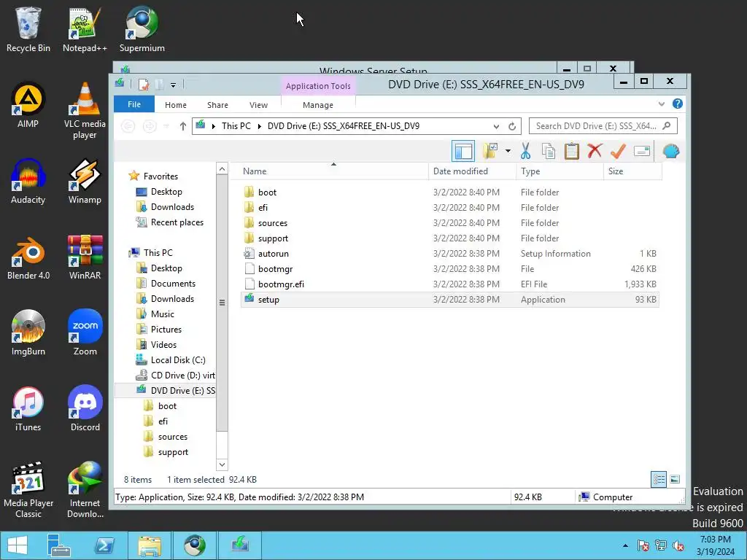
Task: Open the Manage ribbon tab
Action: pyautogui.click(x=318, y=105)
